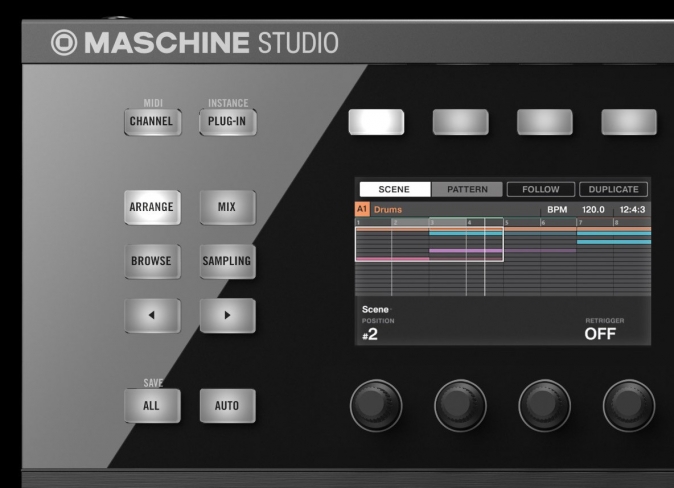Select the Drums group name
Viewport: 674px width, 488px height.
(388, 210)
